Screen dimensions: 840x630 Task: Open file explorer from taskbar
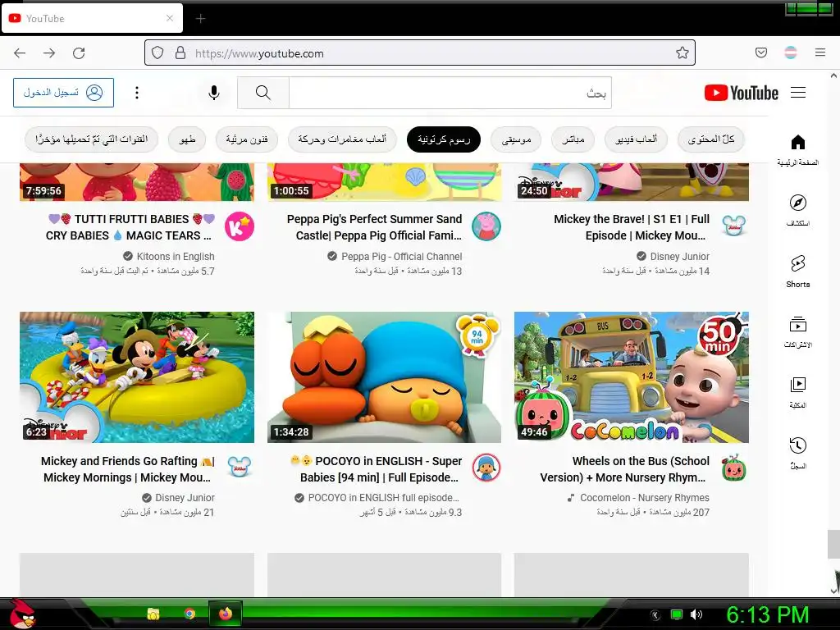pyautogui.click(x=153, y=614)
